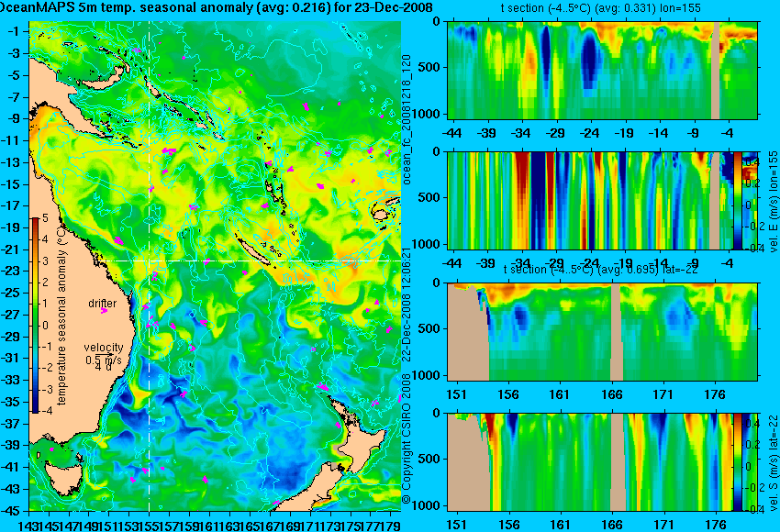The height and width of the screenshot is (532, 780).
Task: Click the vel. S (m/s) color bar
Action: pyautogui.click(x=738, y=462)
